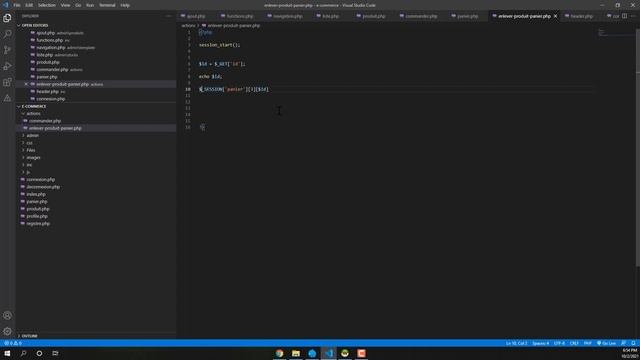Open the Manage gear icon
The width and height of the screenshot is (640, 360).
(x=7, y=331)
